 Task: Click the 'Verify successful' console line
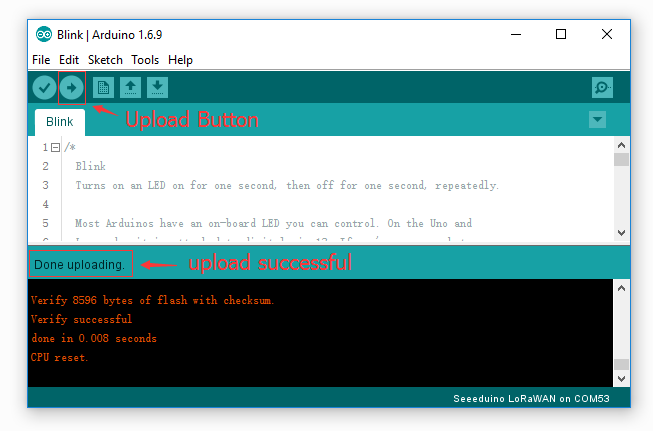click(x=81, y=319)
